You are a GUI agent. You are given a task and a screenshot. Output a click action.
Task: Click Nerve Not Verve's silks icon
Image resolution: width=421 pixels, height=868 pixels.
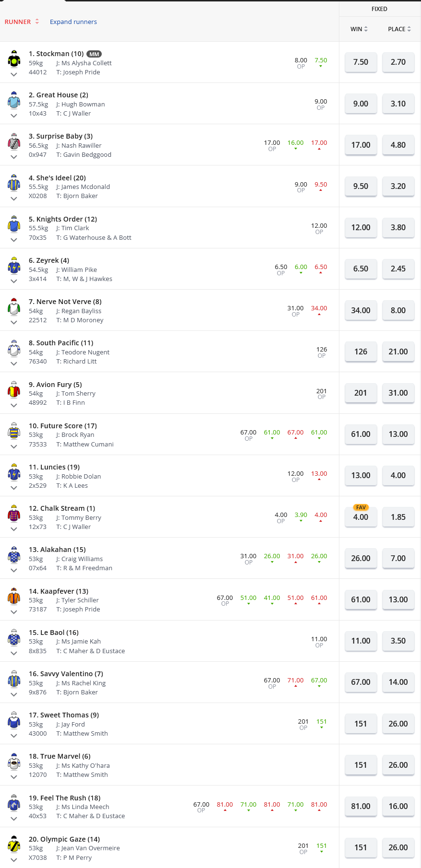(14, 307)
